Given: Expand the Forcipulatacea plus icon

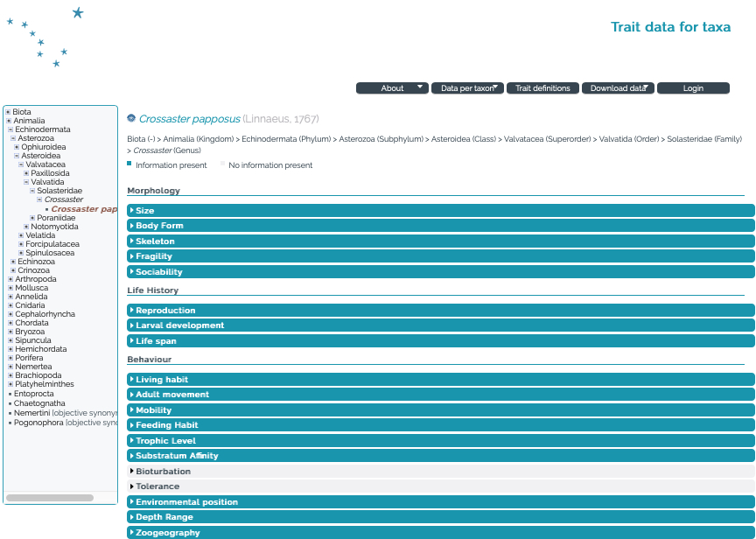Looking at the screenshot, I should coord(21,244).
